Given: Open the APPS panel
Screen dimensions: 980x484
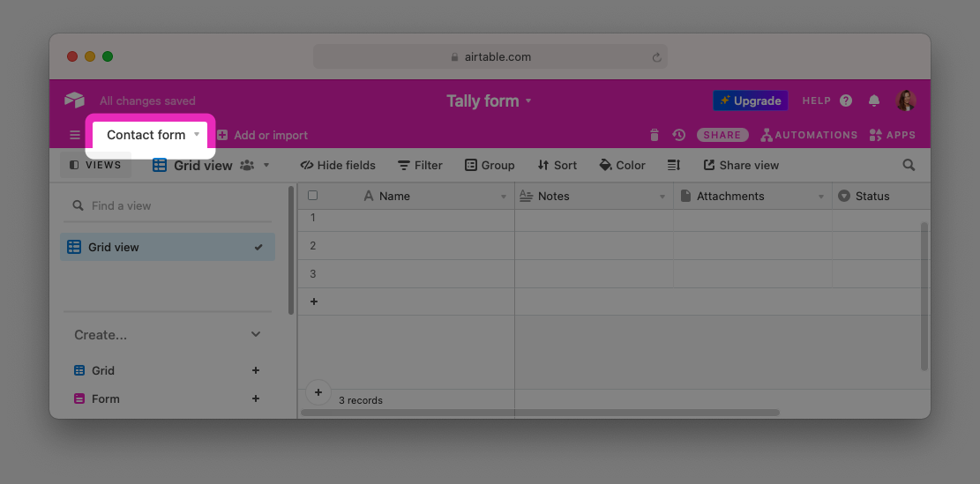Looking at the screenshot, I should coord(892,135).
